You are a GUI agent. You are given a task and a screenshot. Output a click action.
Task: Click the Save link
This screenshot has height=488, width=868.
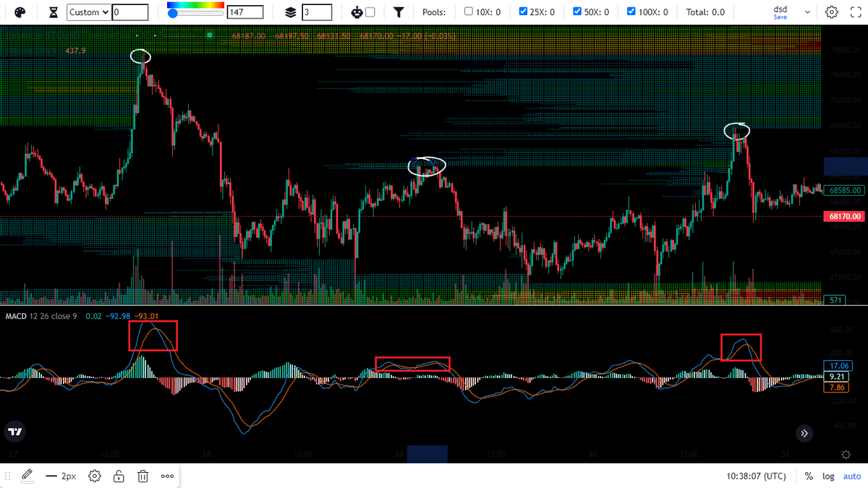pos(779,16)
